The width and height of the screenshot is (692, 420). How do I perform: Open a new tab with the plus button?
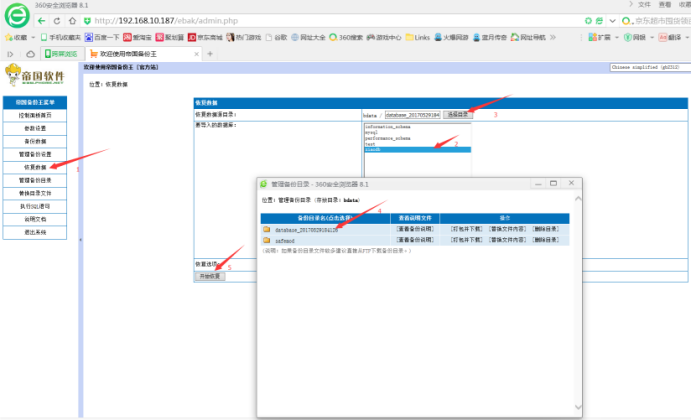click(x=210, y=54)
